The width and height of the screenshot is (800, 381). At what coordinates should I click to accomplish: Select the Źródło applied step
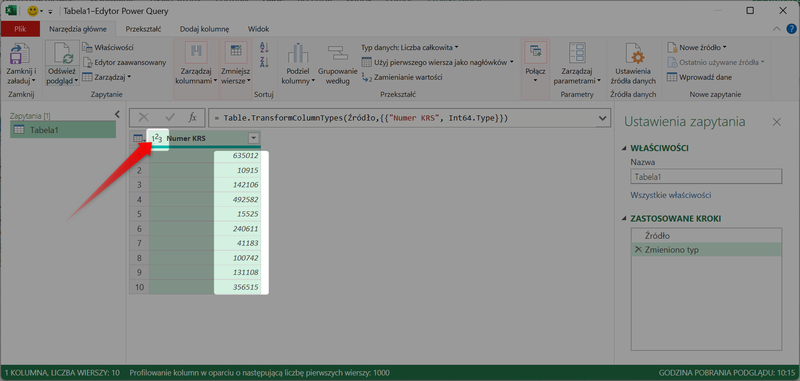pos(706,236)
